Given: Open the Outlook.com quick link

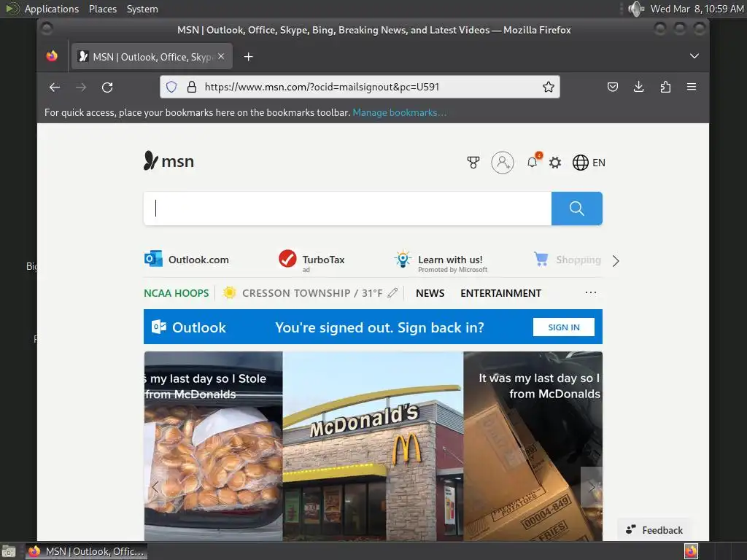Looking at the screenshot, I should click(x=187, y=260).
